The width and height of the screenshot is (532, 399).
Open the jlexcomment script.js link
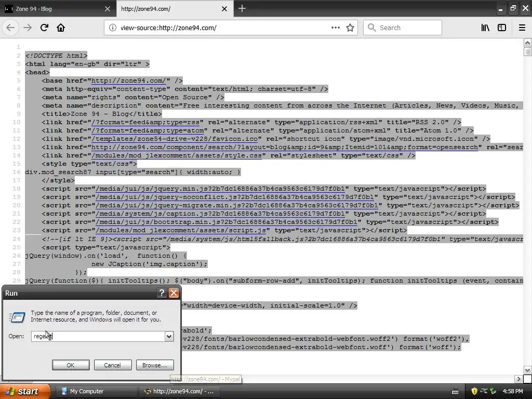180,230
